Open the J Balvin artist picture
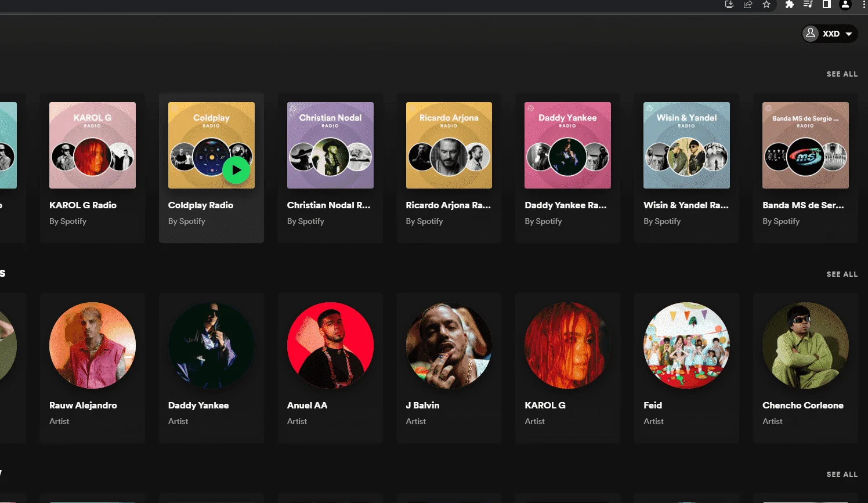The height and width of the screenshot is (503, 868). pos(449,345)
